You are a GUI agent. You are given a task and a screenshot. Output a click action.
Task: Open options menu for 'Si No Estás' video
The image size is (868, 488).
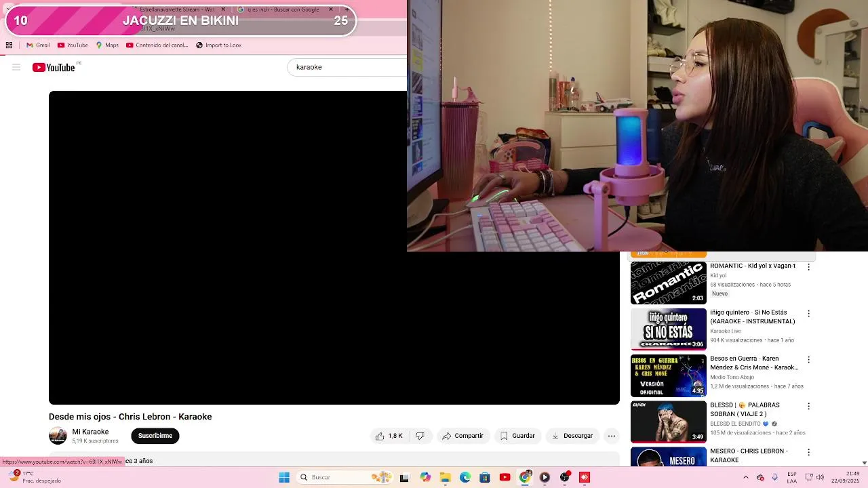pyautogui.click(x=808, y=314)
